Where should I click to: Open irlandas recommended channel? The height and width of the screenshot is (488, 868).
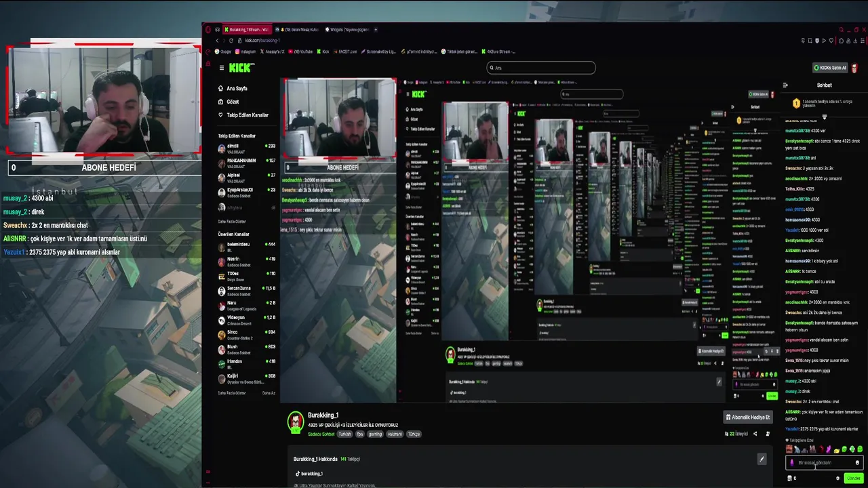[246, 364]
